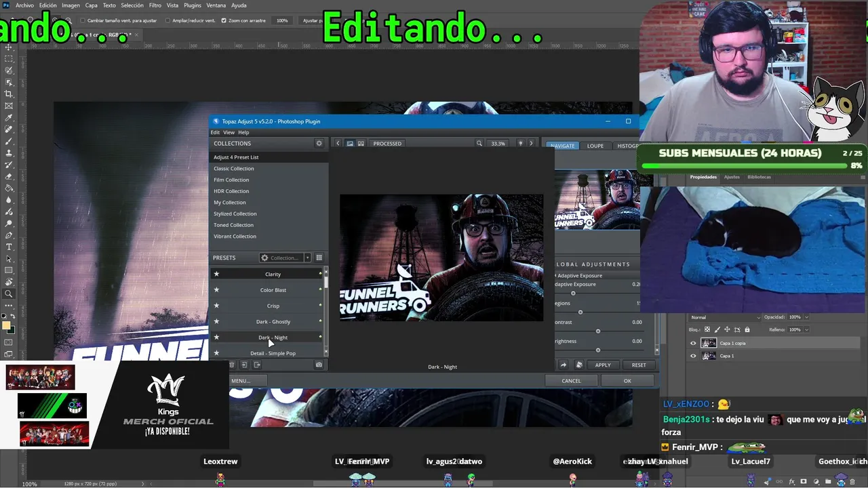Switch to the Navigate tab

[562, 146]
